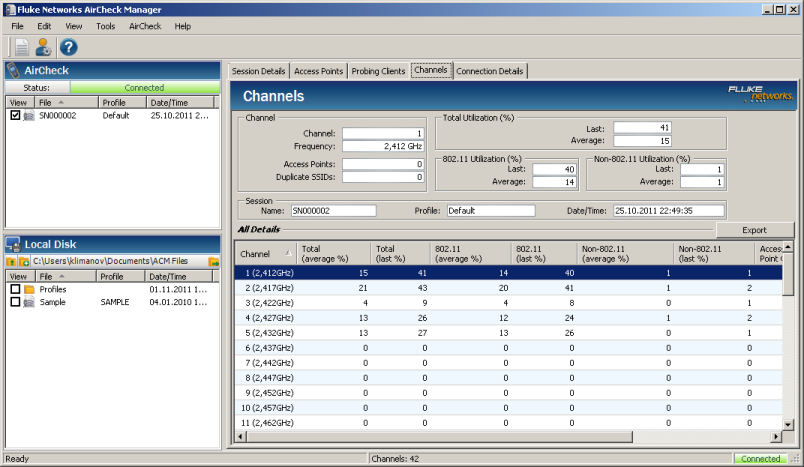Select row 1 (2,412GHz) in table

[x=509, y=273]
